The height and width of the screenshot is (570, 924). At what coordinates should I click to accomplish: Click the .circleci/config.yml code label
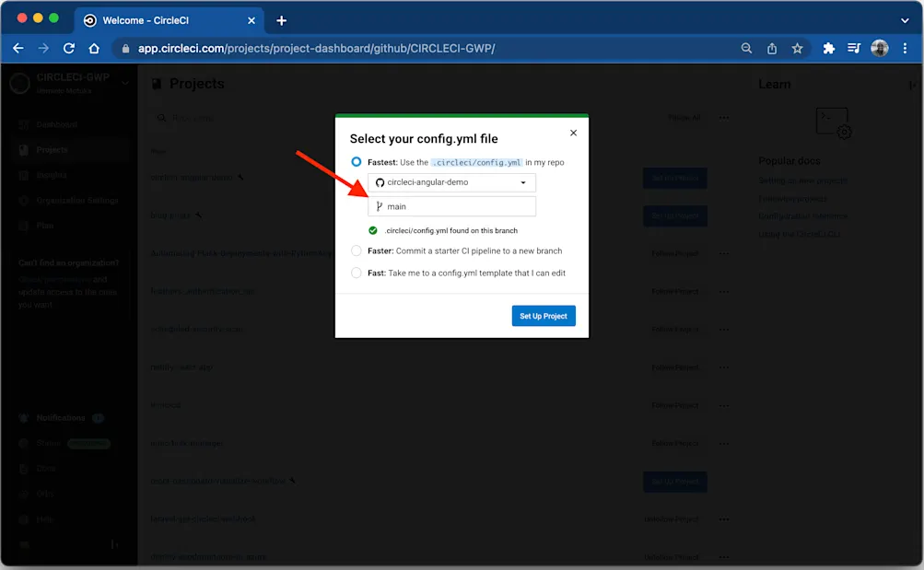pyautogui.click(x=476, y=162)
